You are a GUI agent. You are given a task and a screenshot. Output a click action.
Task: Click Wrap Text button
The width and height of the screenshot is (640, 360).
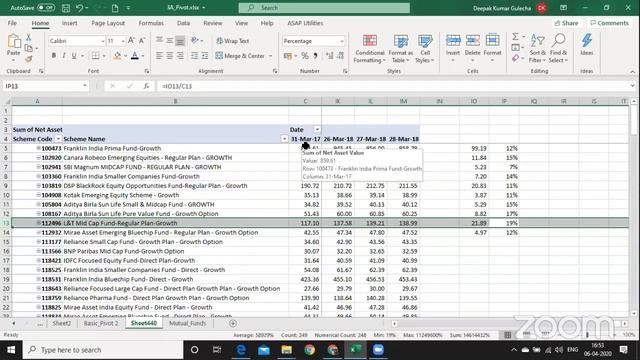232,41
